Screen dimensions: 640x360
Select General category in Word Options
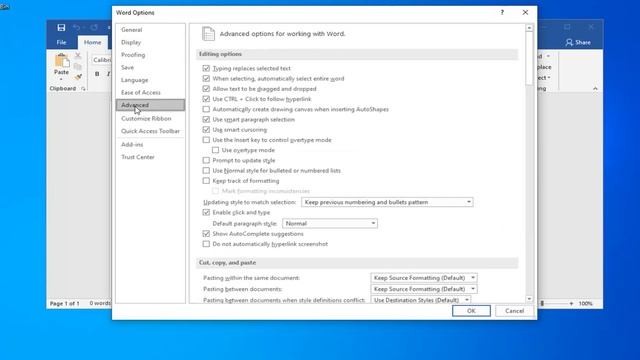tap(150, 30)
